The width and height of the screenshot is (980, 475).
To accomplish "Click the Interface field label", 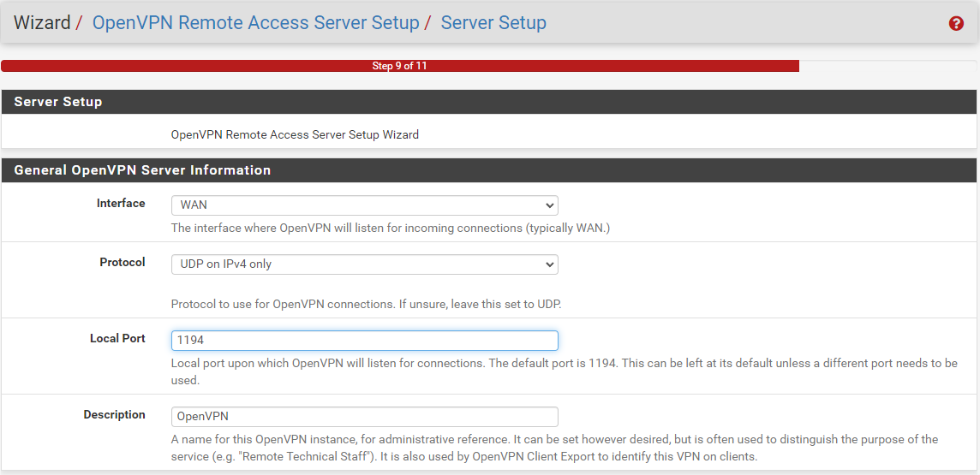I will click(121, 204).
